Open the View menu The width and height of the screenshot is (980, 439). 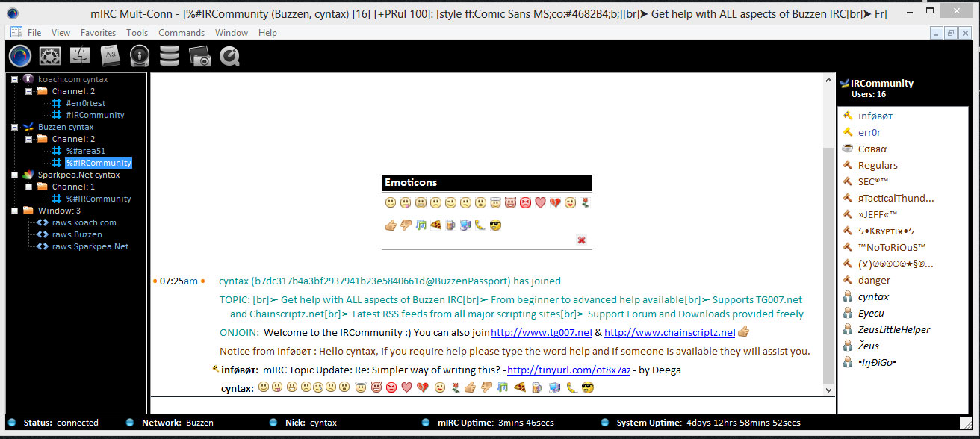coord(61,33)
